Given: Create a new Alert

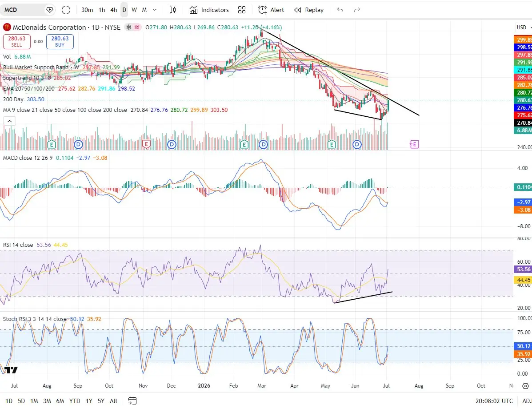Looking at the screenshot, I should coord(271,10).
